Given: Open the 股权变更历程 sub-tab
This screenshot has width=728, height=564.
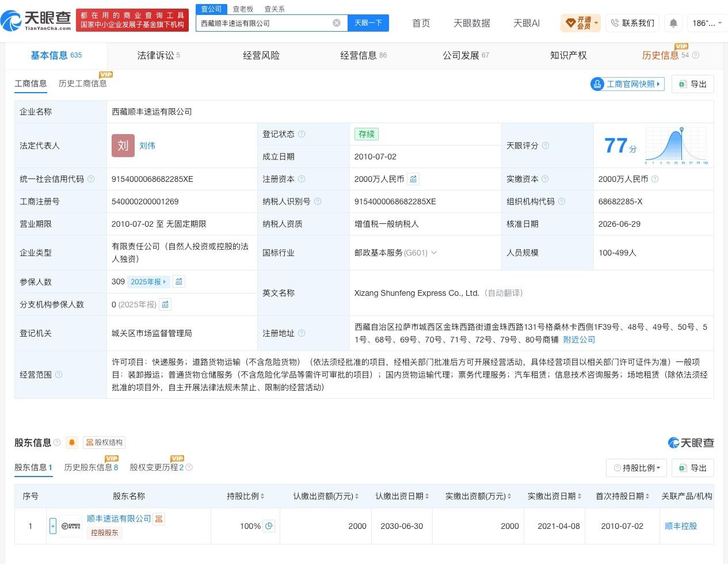Looking at the screenshot, I should coord(157,467).
